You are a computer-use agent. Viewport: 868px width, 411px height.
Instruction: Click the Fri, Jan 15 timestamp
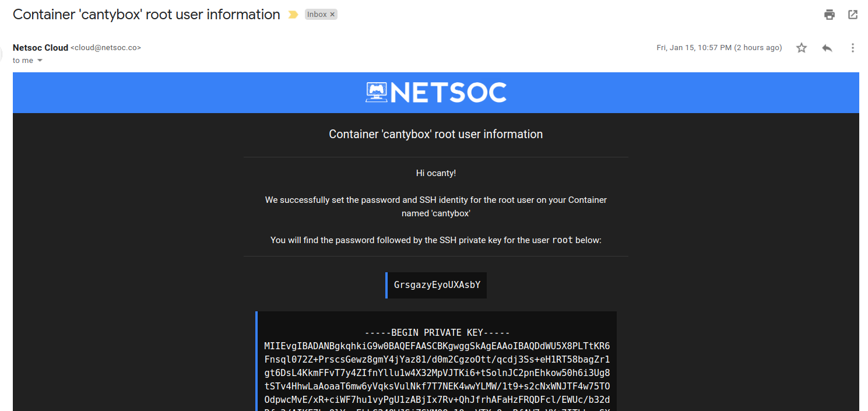point(719,48)
